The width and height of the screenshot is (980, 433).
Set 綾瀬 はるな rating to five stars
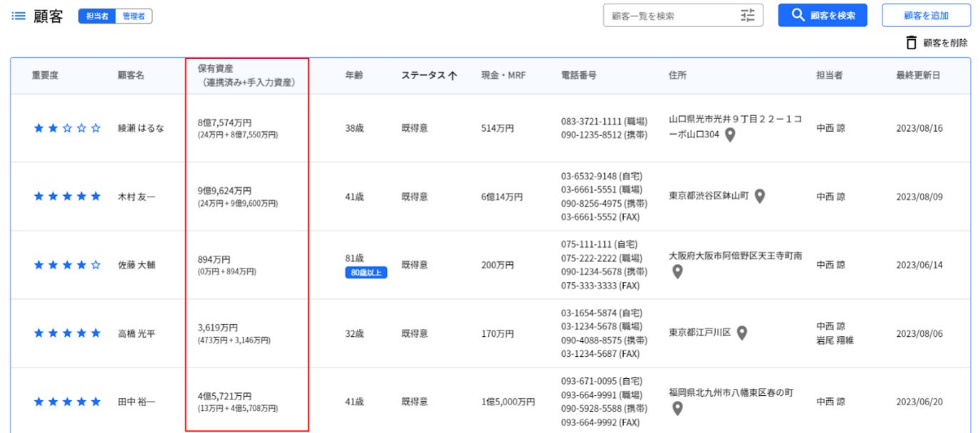95,128
